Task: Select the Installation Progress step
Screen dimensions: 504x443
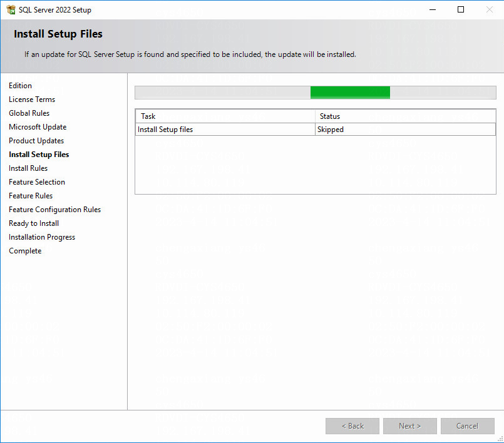Action: [42, 237]
